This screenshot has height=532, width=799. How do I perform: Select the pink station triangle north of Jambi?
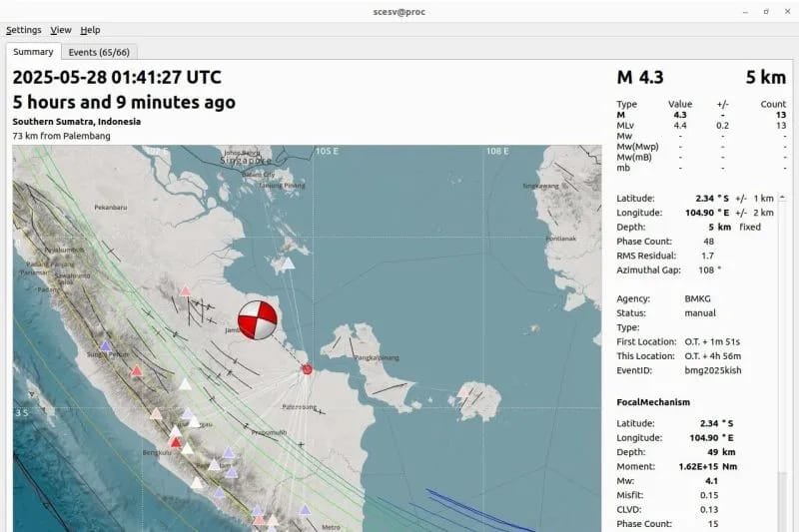(x=185, y=290)
